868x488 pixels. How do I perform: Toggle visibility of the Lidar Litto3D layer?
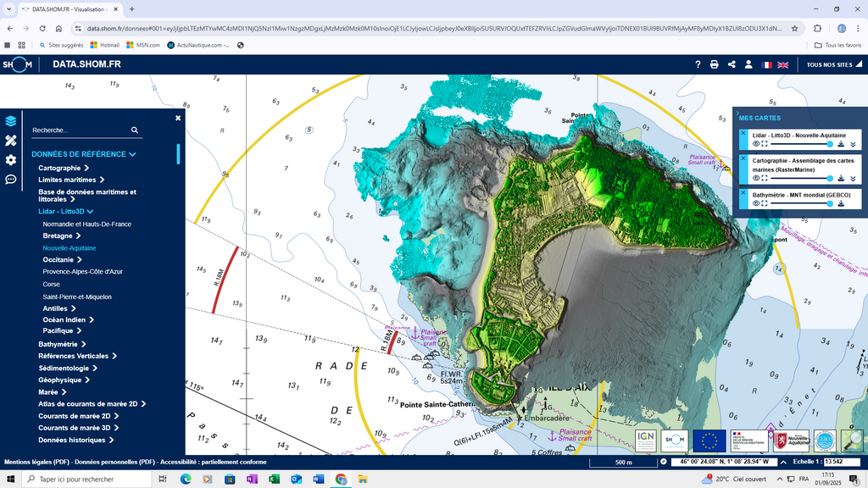(x=756, y=144)
